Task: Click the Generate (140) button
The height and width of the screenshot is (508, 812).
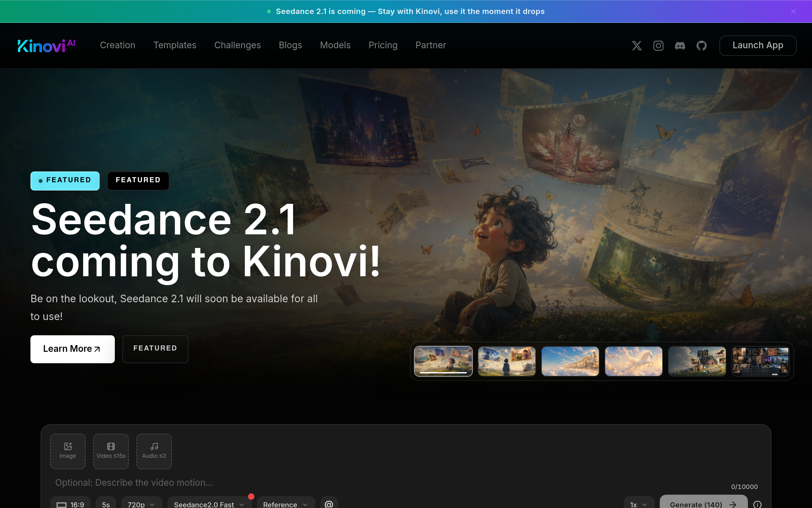Action: 703,503
